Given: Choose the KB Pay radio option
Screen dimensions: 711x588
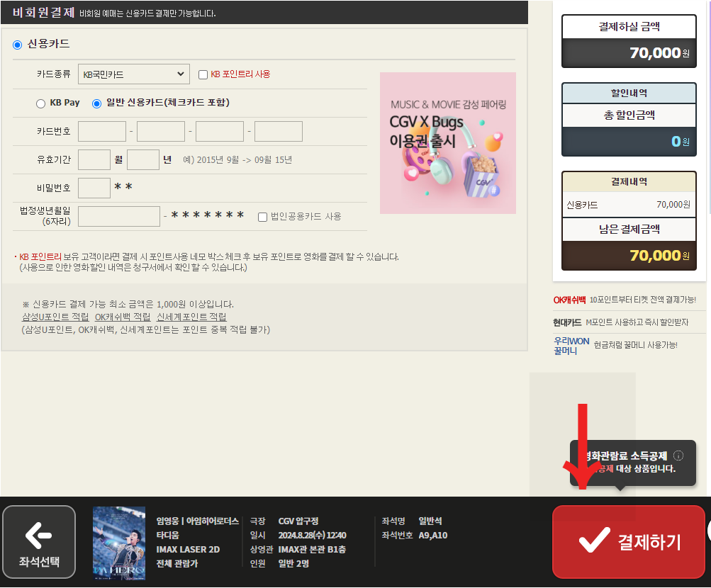Looking at the screenshot, I should tap(41, 103).
